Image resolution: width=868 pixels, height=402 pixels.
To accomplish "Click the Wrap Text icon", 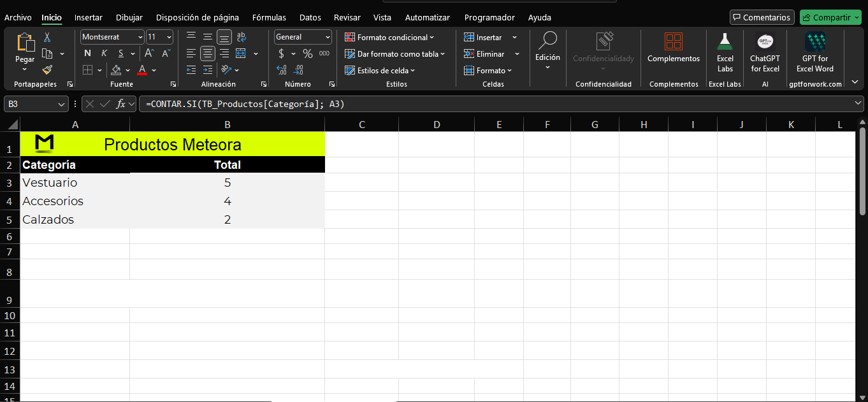I will 241,37.
